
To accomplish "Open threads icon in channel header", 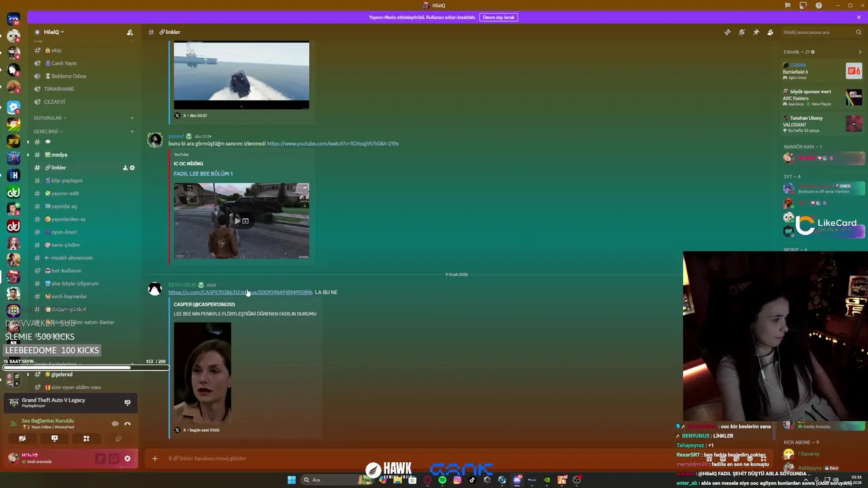I will click(x=728, y=32).
